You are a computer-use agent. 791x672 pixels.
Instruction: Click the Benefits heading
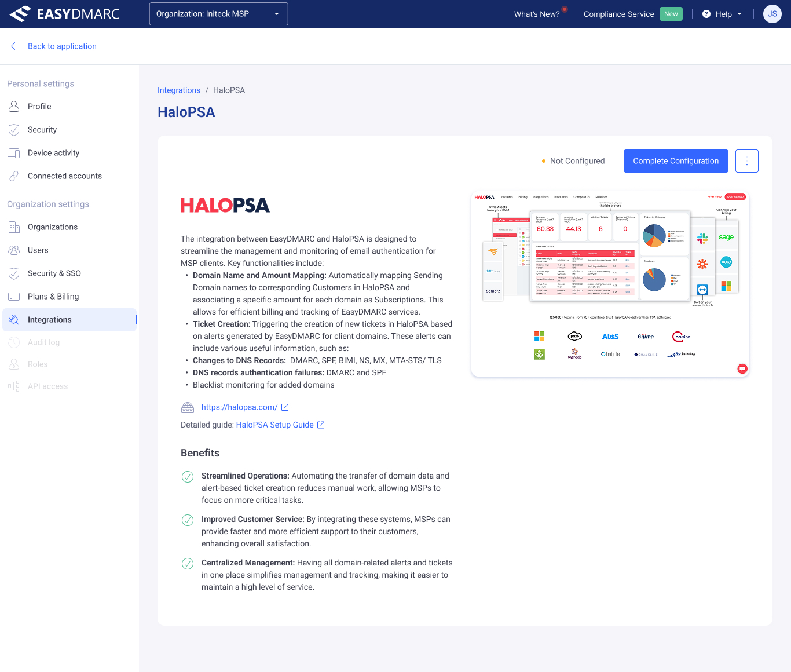coord(200,453)
